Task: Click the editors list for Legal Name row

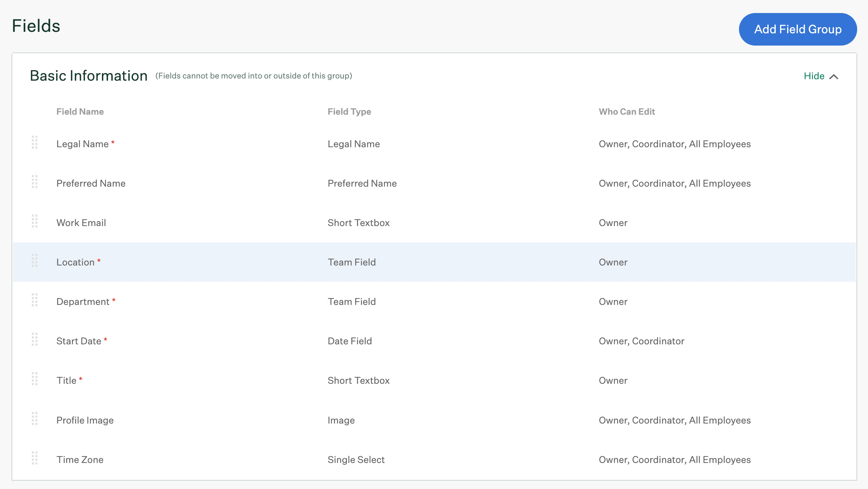Action: point(675,144)
